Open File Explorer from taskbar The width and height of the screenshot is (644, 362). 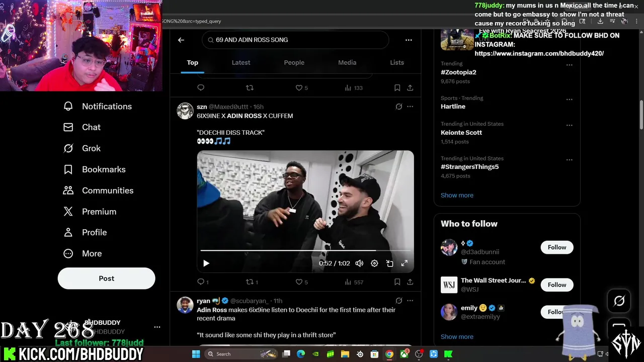[x=345, y=354]
